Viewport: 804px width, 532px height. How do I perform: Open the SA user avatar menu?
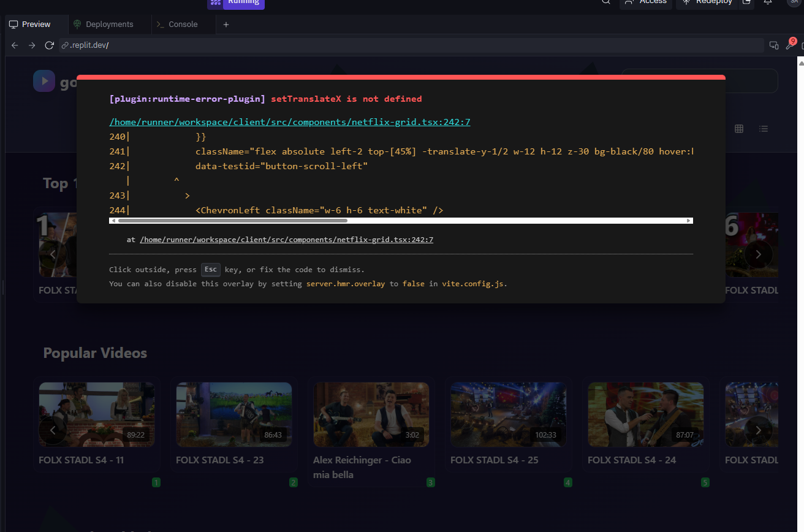click(794, 2)
